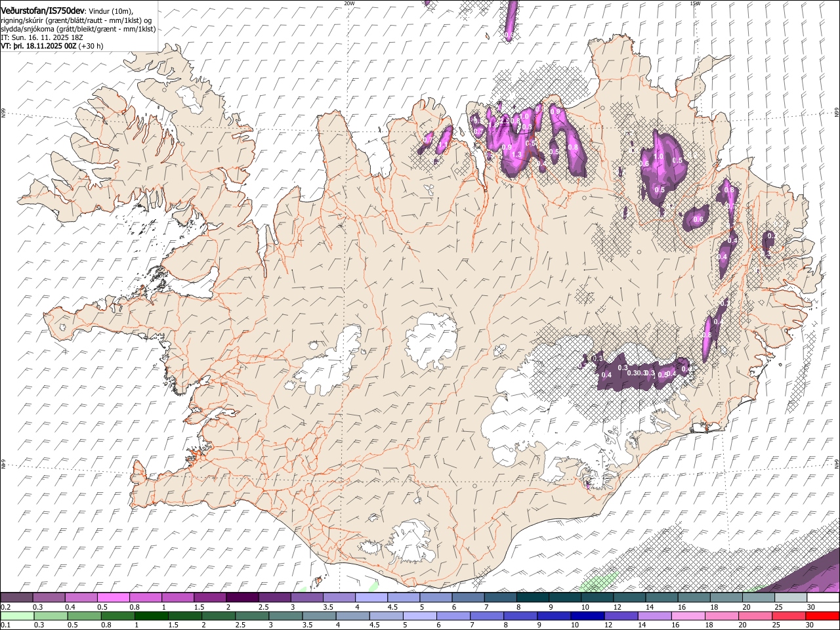
Task: Pick the darkest purple upper swatch between 2 and 2.5
Action: (241, 598)
